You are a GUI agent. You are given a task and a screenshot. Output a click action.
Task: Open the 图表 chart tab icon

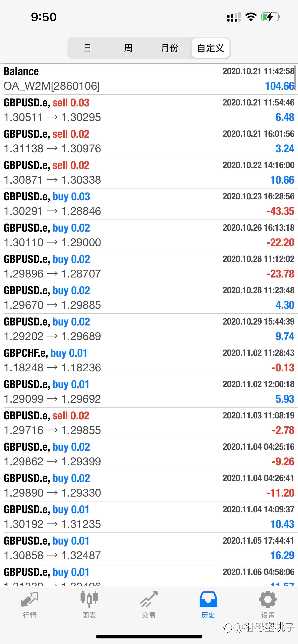coord(89,599)
